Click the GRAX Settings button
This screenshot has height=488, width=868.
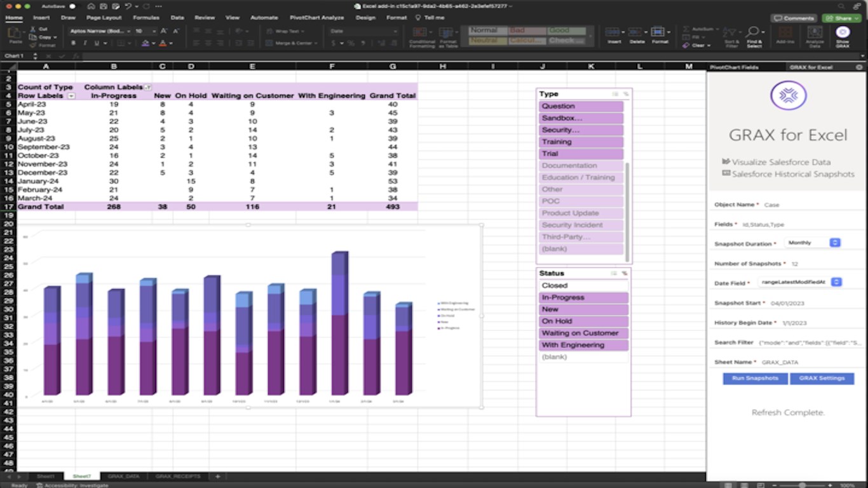coord(822,378)
